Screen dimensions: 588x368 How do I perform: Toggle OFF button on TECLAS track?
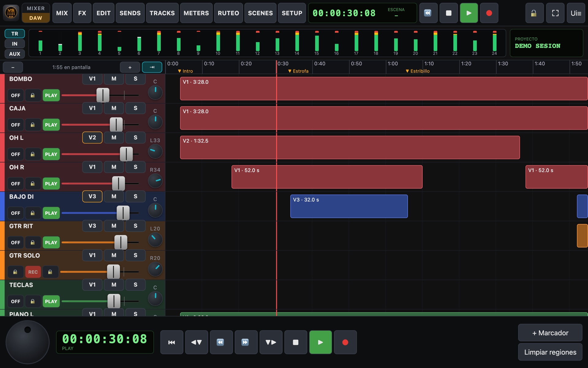(16, 301)
